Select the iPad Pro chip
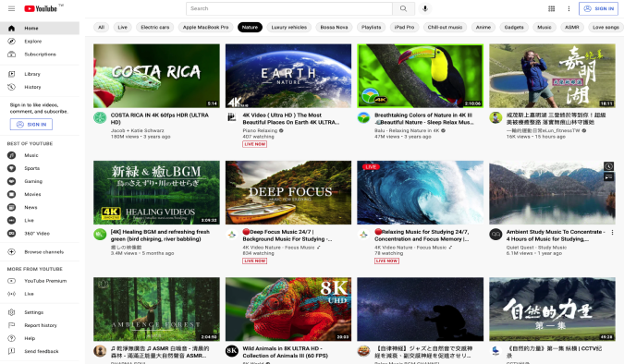The image size is (624, 364). pyautogui.click(x=404, y=28)
